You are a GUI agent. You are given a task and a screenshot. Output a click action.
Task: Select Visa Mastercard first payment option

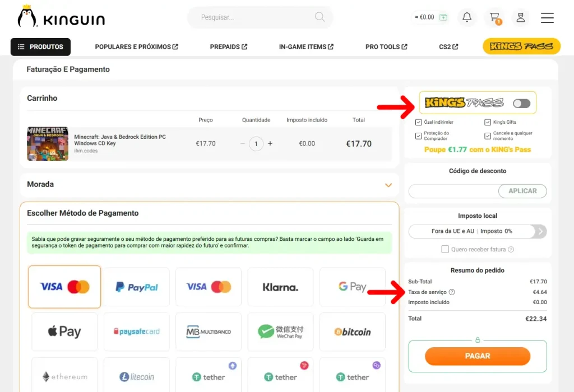click(x=64, y=287)
